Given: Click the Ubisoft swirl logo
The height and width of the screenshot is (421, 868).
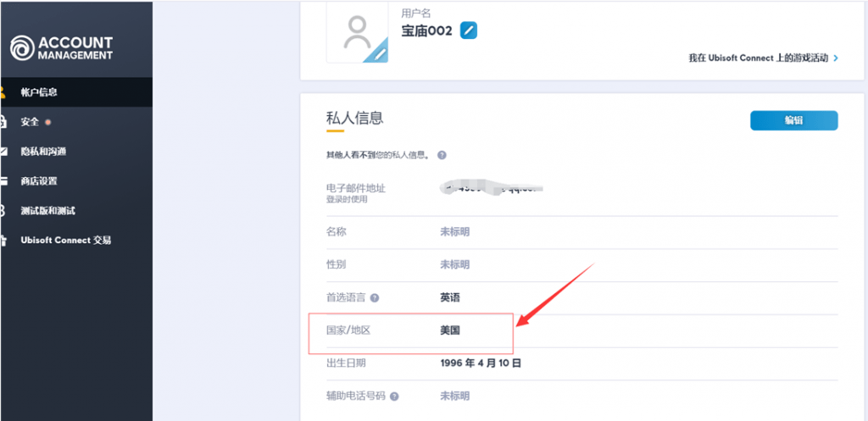Looking at the screenshot, I should pyautogui.click(x=22, y=48).
